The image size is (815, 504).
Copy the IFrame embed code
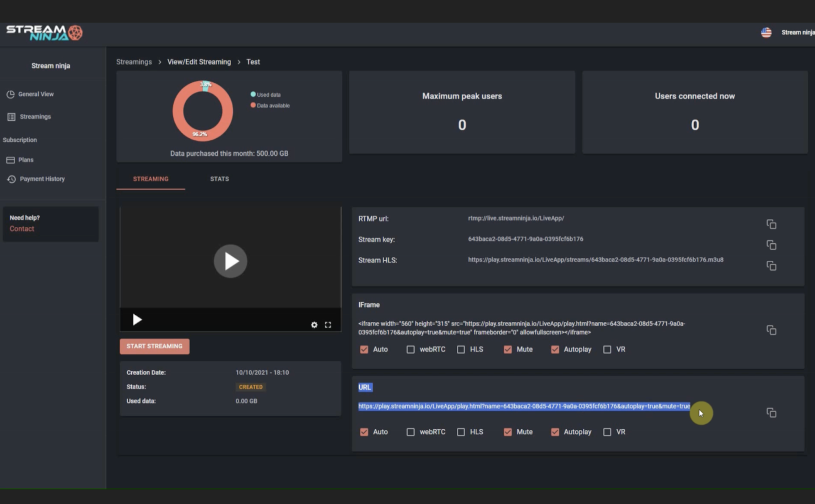click(x=771, y=330)
